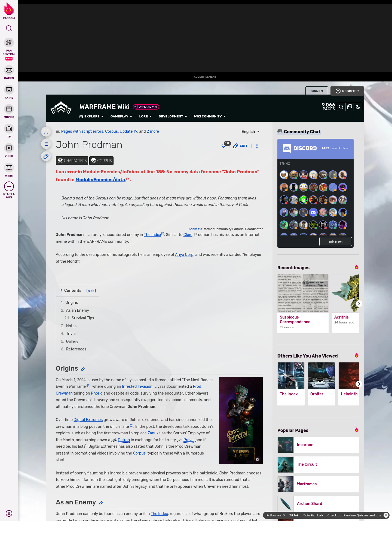Jump to Origins in Contents
Image resolution: width=392 pixels, height=545 pixels.
(x=72, y=302)
